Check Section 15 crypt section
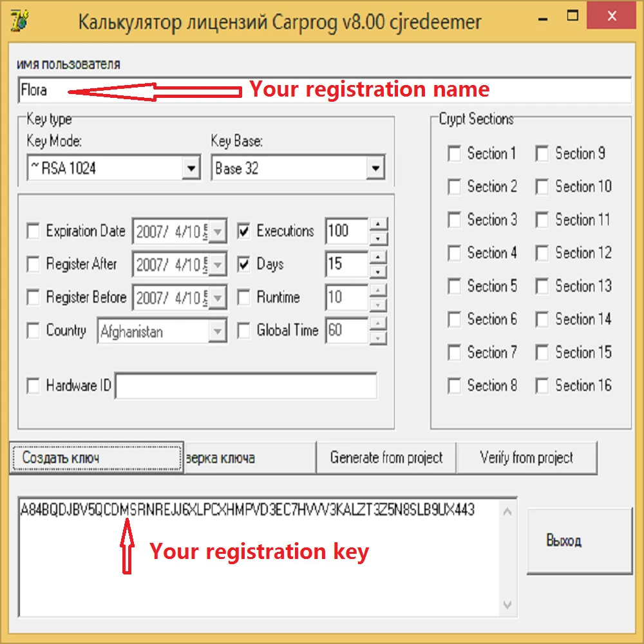The image size is (644, 644). tap(542, 352)
